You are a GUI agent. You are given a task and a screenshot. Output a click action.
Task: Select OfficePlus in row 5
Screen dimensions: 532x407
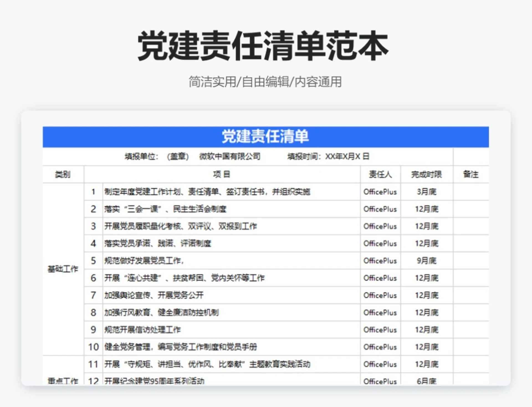(x=380, y=261)
